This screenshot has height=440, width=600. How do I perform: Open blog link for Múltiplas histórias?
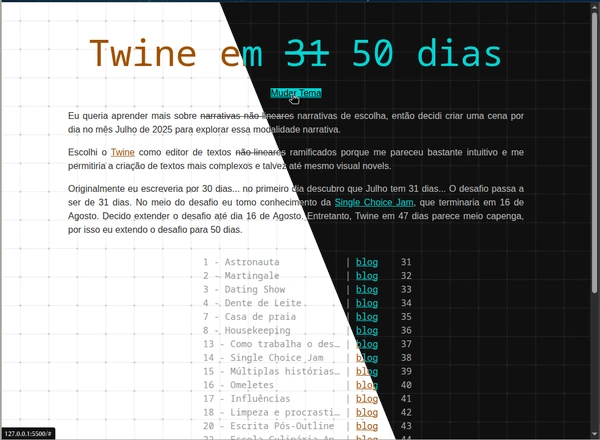[367, 371]
